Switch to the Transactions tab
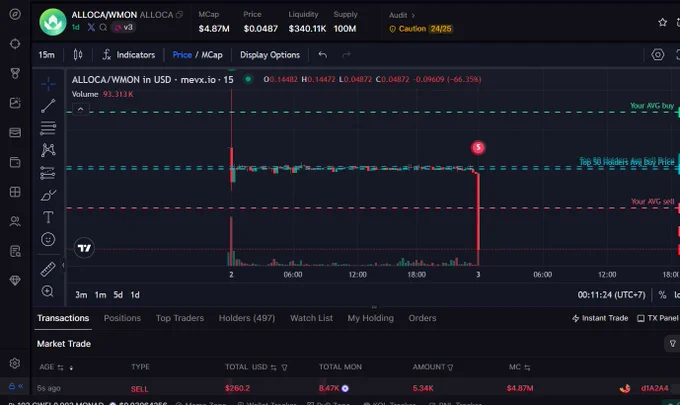680x405 pixels. pos(63,318)
